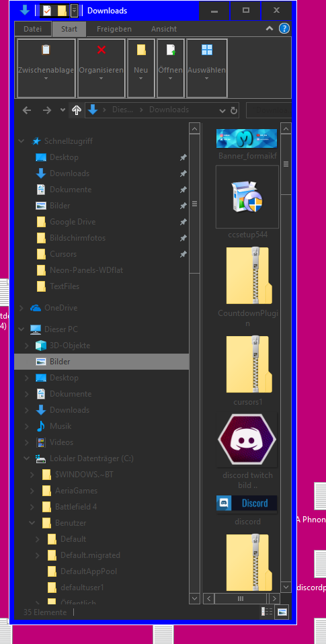
Task: Switch to large thumbnails view in status bar
Action: click(282, 612)
